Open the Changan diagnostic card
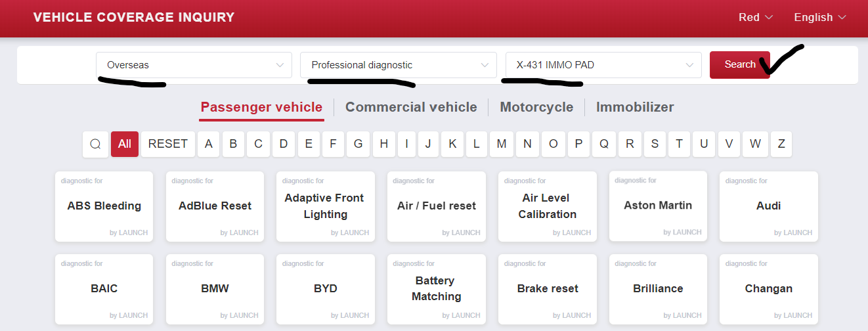This screenshot has width=868, height=331. (x=769, y=289)
